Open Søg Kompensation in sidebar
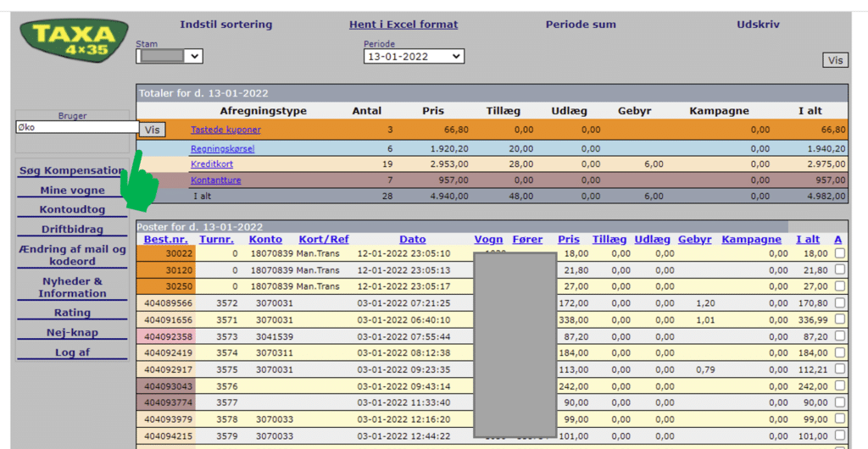The height and width of the screenshot is (449, 868). click(x=72, y=171)
